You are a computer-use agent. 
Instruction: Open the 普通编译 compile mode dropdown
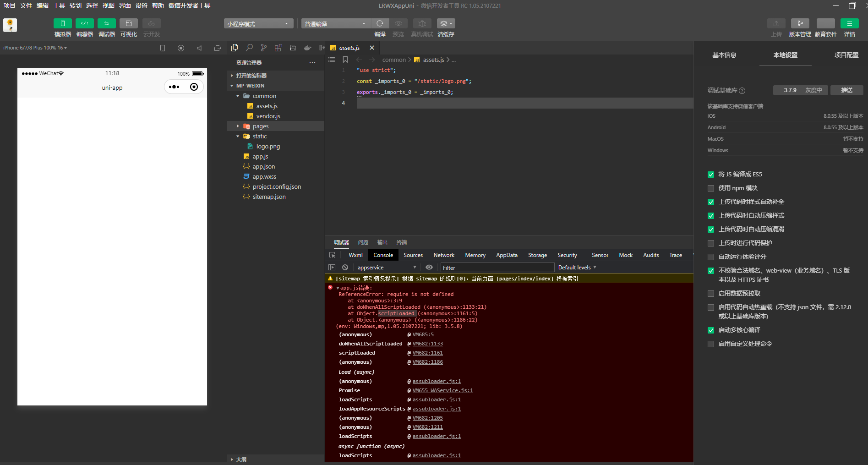336,24
